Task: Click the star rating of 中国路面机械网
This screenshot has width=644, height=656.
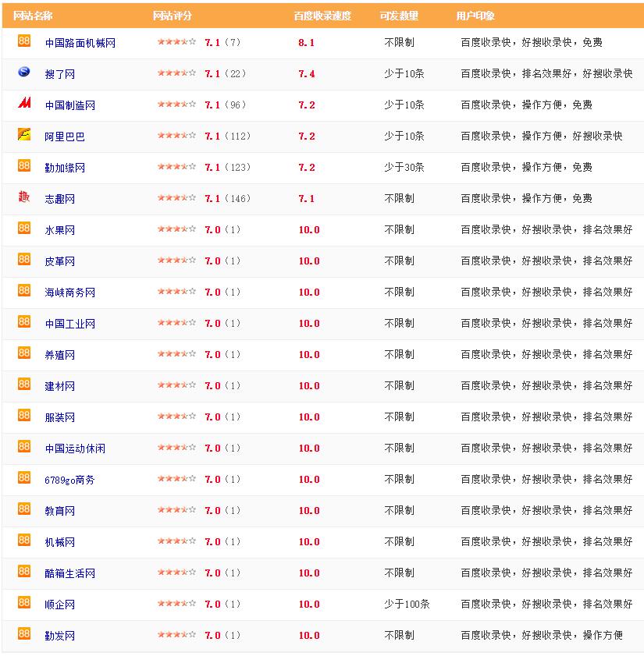Action: pos(176,41)
